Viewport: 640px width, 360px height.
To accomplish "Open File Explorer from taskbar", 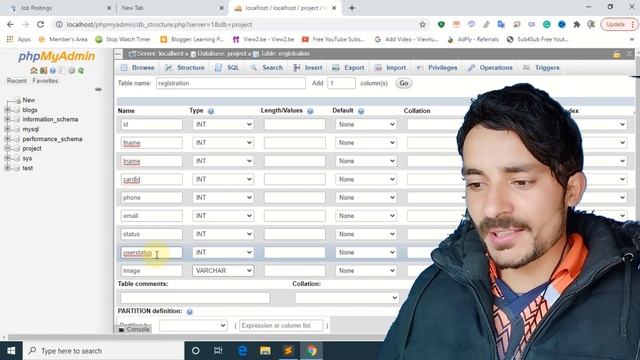I will point(265,351).
